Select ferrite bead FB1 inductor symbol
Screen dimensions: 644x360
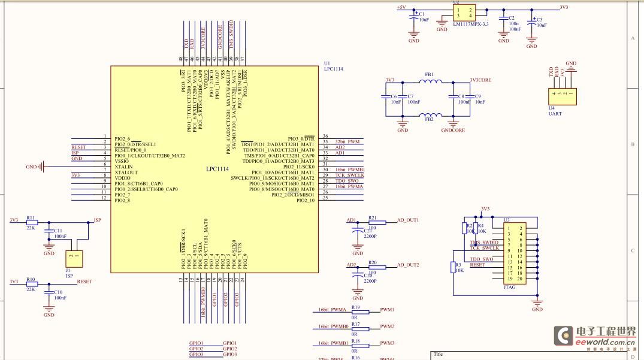coord(430,81)
